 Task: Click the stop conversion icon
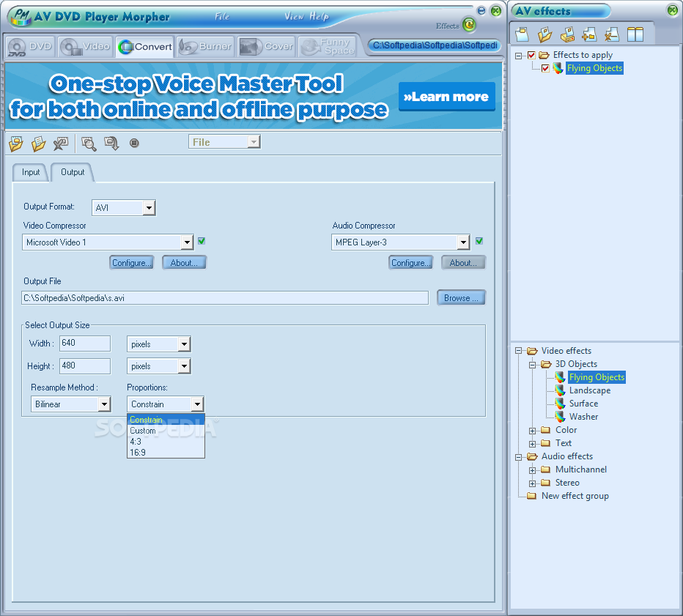[x=134, y=143]
